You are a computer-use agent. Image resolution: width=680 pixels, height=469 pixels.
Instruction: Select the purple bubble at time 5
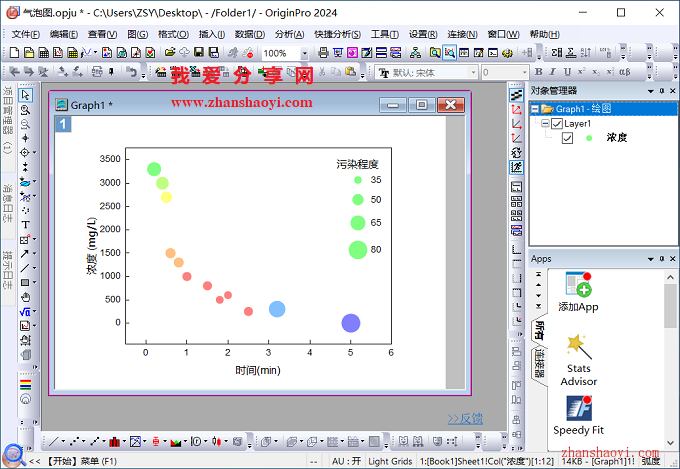point(351,323)
